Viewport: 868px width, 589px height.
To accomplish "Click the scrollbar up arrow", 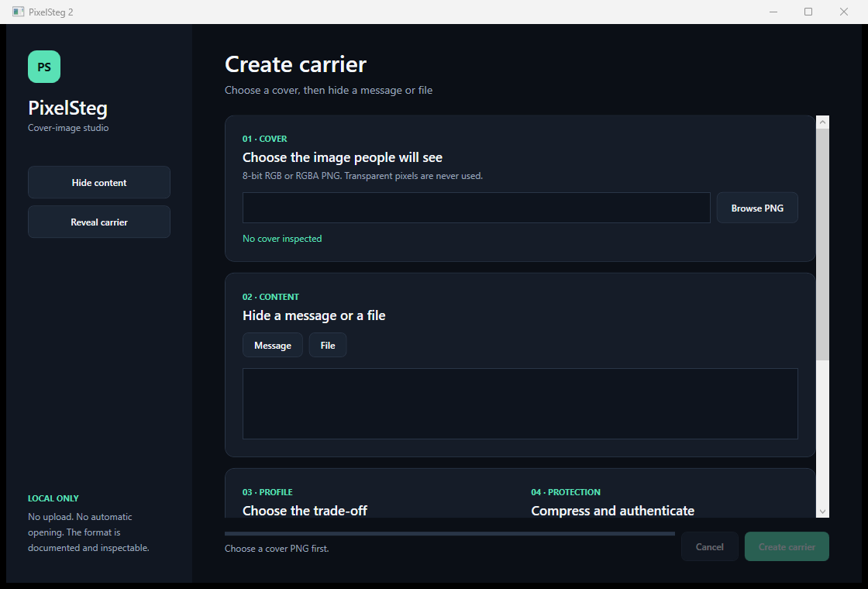I will pos(822,122).
